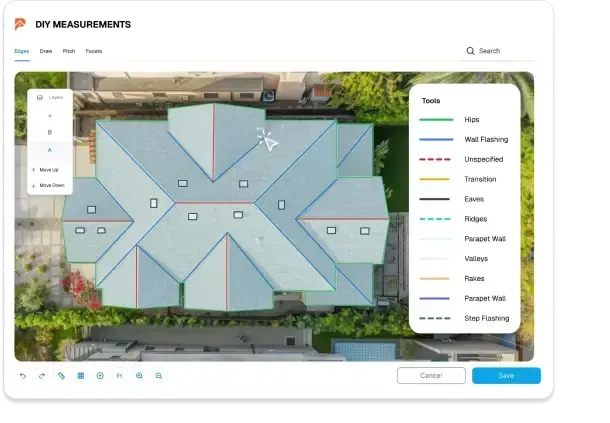The width and height of the screenshot is (610, 423).
Task: Click the magnifier icon beside Search
Action: click(x=470, y=51)
